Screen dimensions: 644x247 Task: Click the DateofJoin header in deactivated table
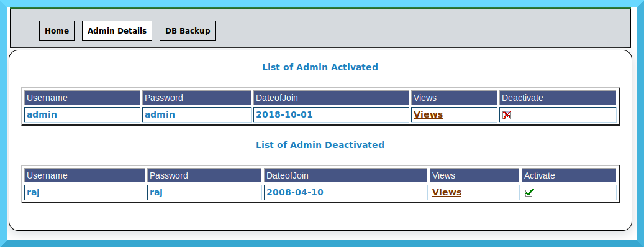pyautogui.click(x=346, y=175)
